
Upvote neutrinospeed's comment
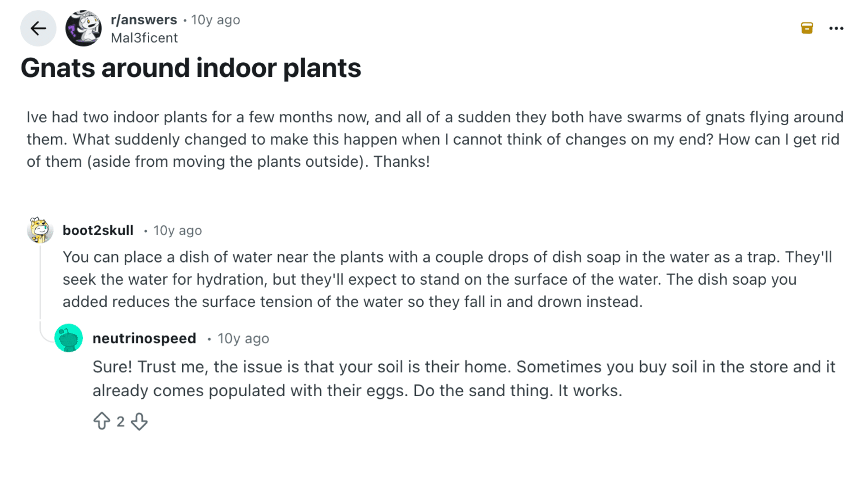tap(102, 421)
